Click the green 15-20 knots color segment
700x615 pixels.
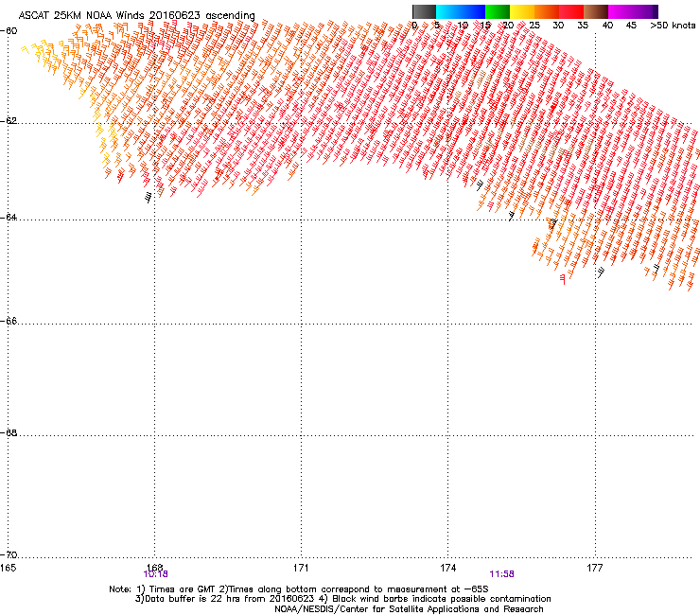498,11
